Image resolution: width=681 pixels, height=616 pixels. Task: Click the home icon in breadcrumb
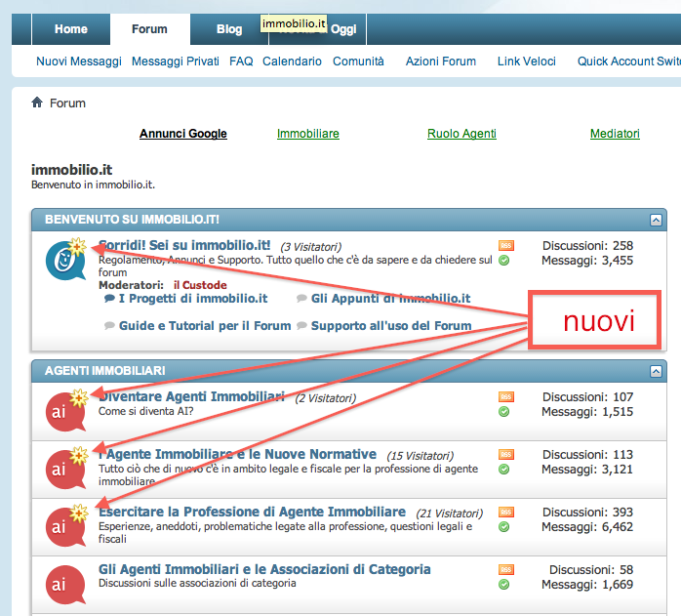click(37, 103)
